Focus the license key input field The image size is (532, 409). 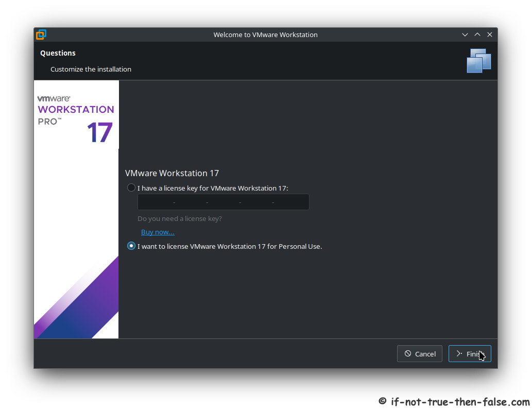pos(223,202)
